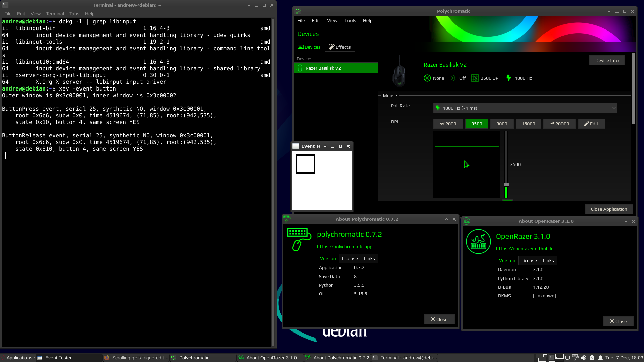This screenshot has height=362, width=644.
Task: Select the 8000 DPI preset
Action: 501,123
